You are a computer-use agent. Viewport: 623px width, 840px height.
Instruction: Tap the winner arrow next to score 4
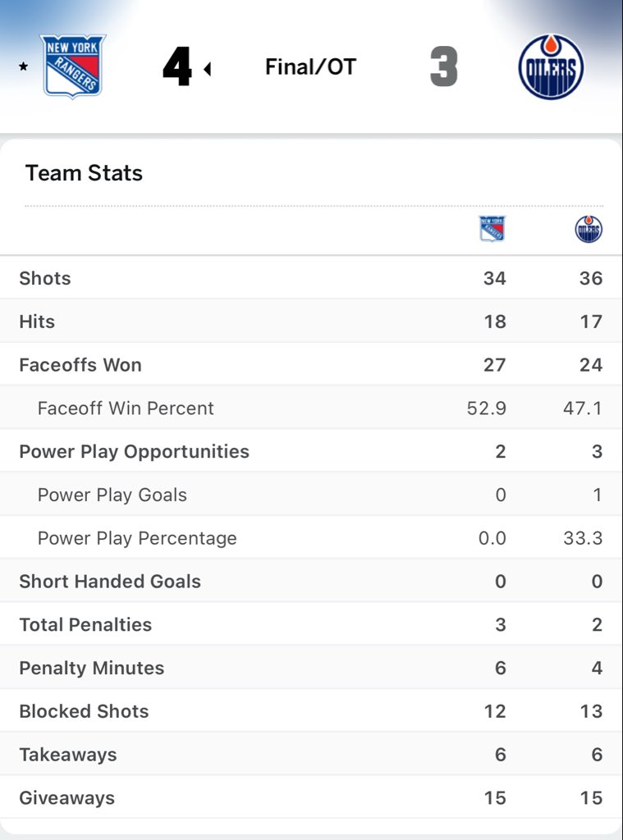(x=208, y=69)
